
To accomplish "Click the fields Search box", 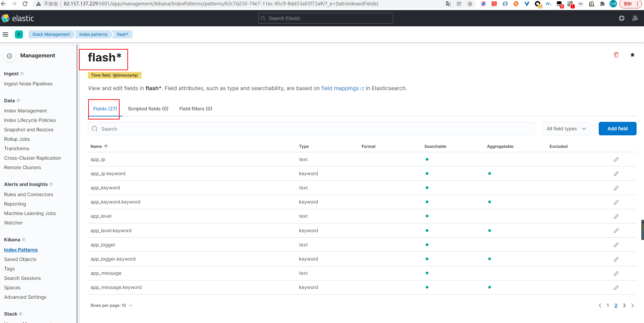I will click(x=311, y=129).
